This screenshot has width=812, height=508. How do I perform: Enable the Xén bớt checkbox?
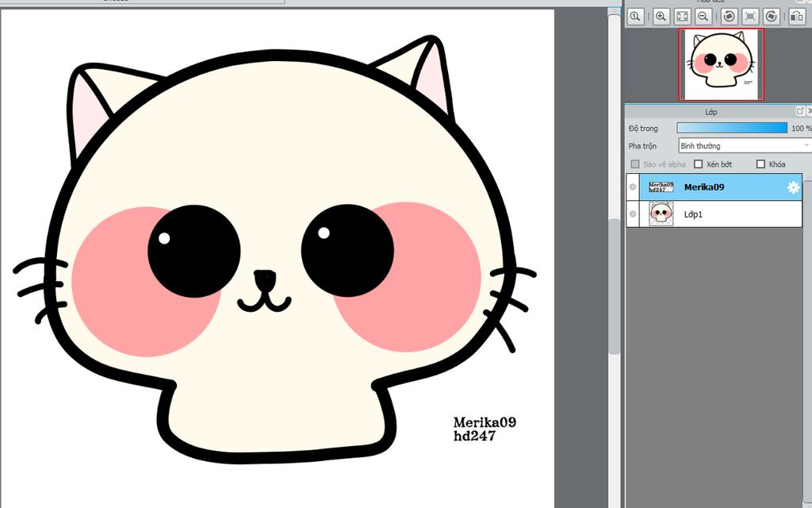(698, 164)
